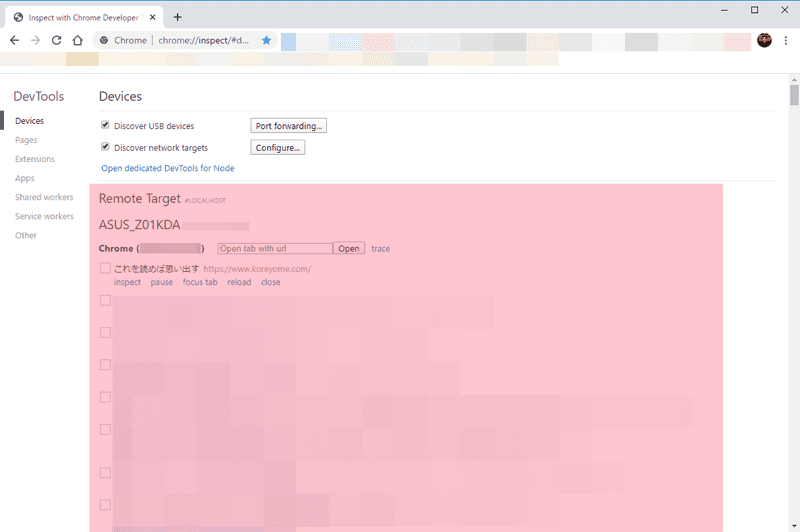Minimize the Chrome window
The width and height of the screenshot is (800, 532).
pyautogui.click(x=724, y=10)
